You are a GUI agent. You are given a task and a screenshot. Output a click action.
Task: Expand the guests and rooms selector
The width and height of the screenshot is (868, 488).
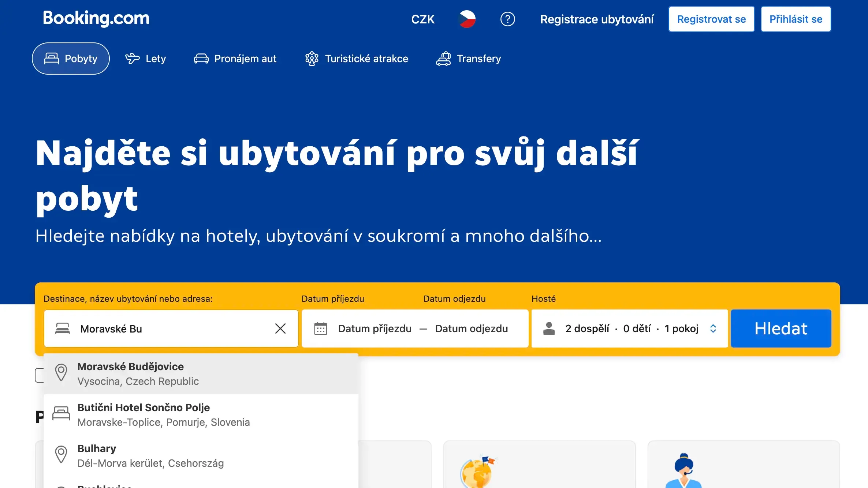click(x=629, y=329)
